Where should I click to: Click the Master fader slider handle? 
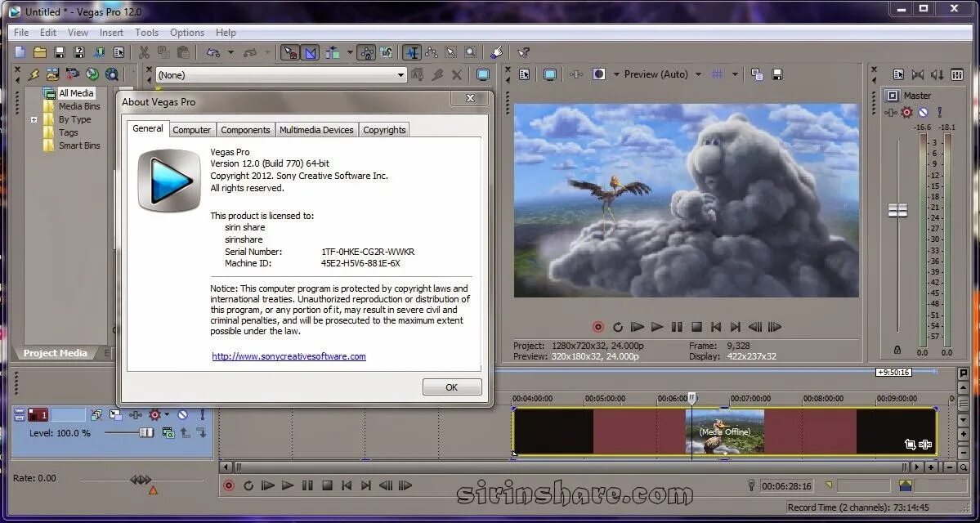tap(897, 211)
